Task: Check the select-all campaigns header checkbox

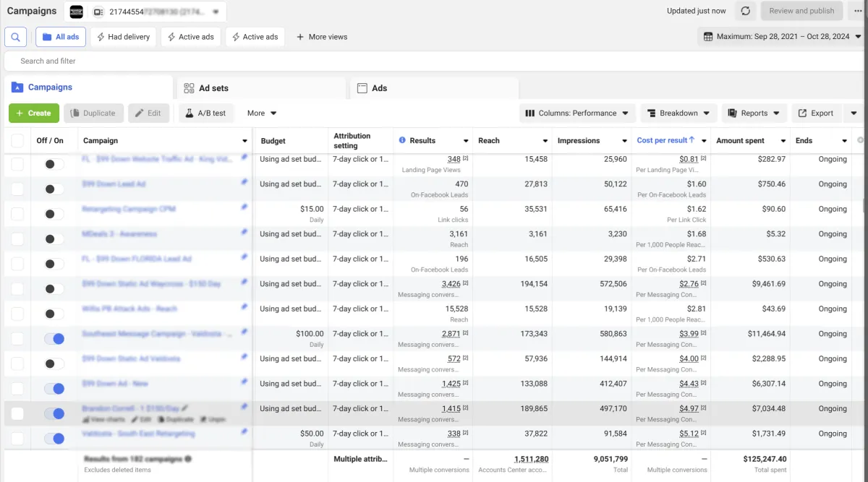Action: (17, 141)
